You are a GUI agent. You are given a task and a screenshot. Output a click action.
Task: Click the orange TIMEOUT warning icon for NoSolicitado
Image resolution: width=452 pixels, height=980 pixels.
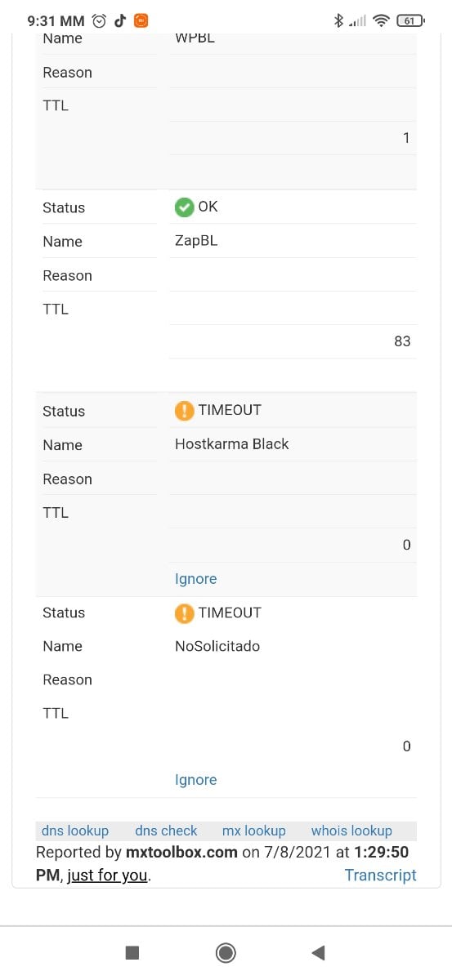(x=184, y=613)
